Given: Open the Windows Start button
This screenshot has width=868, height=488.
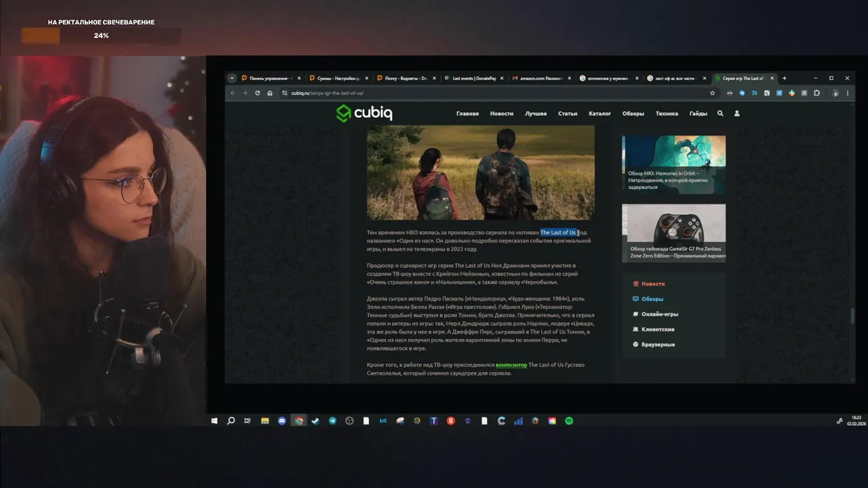Looking at the screenshot, I should [x=214, y=421].
